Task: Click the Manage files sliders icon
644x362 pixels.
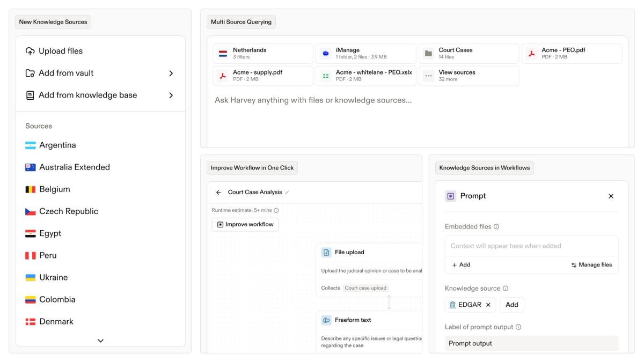Action: tap(574, 265)
